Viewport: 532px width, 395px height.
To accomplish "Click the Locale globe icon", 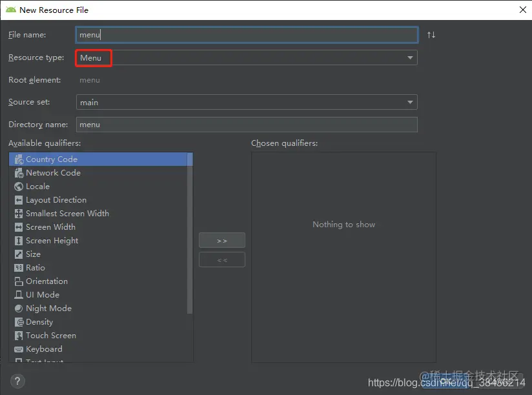I will pyautogui.click(x=19, y=186).
